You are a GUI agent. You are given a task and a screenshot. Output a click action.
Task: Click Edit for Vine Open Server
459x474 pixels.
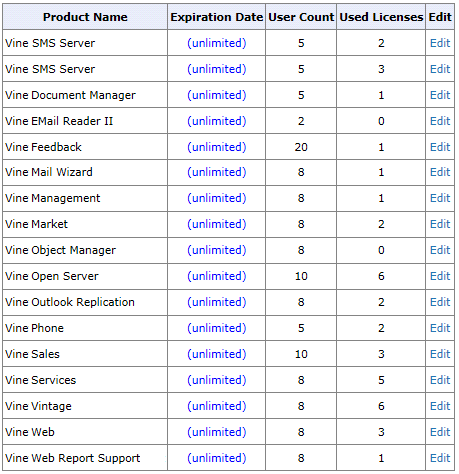(440, 276)
